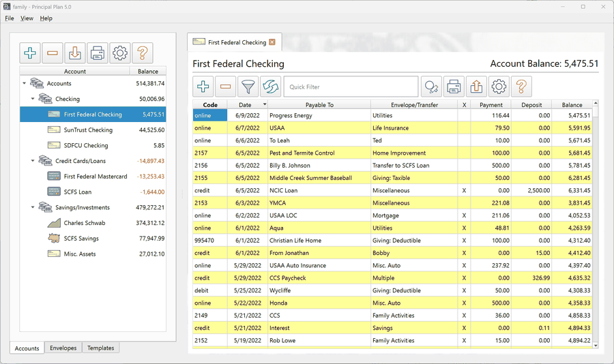614x364 pixels.
Task: Open the sidebar settings gear icon
Action: [120, 53]
